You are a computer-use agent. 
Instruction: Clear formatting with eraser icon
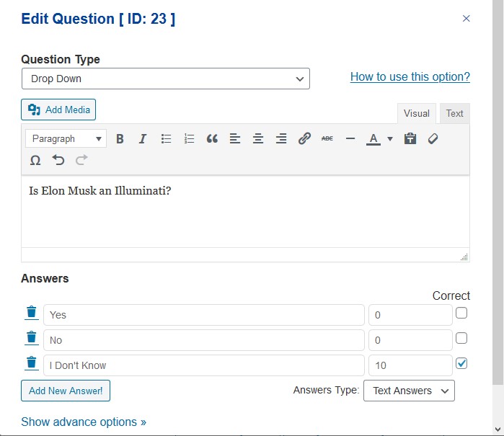pos(433,139)
